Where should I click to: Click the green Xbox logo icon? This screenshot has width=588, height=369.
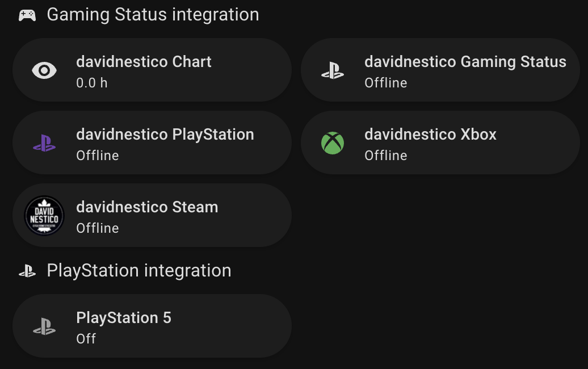pyautogui.click(x=333, y=143)
